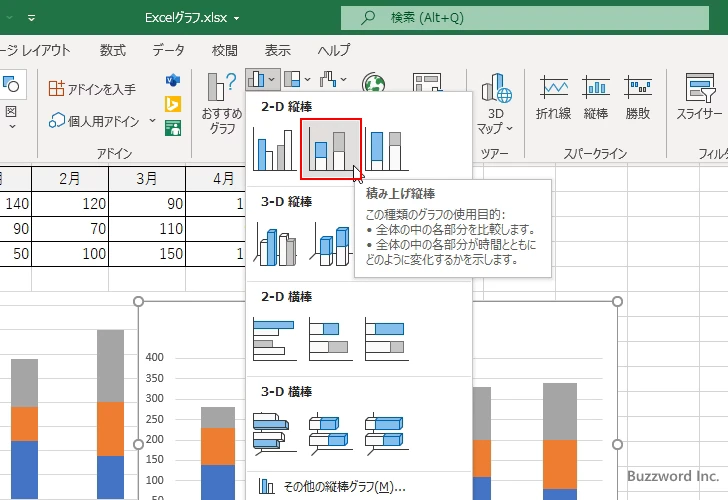The height and width of the screenshot is (500, 728).
Task: Select the cell containing 70
Action: (x=70, y=229)
